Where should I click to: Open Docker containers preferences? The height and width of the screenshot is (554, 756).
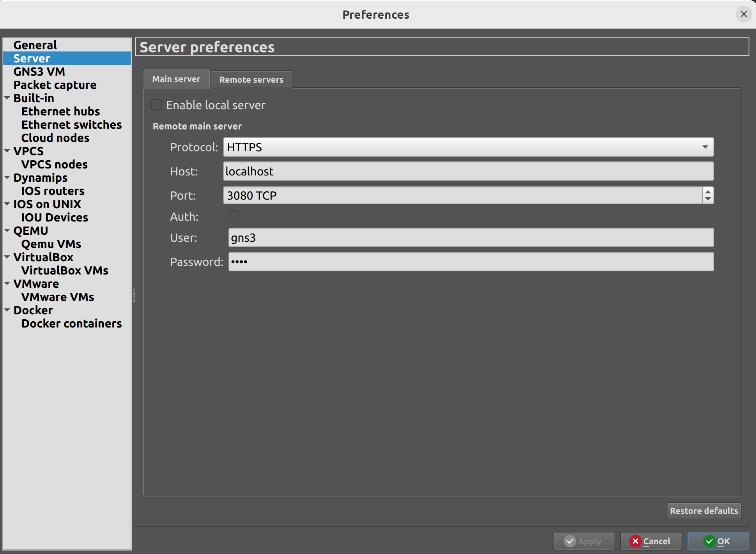71,323
